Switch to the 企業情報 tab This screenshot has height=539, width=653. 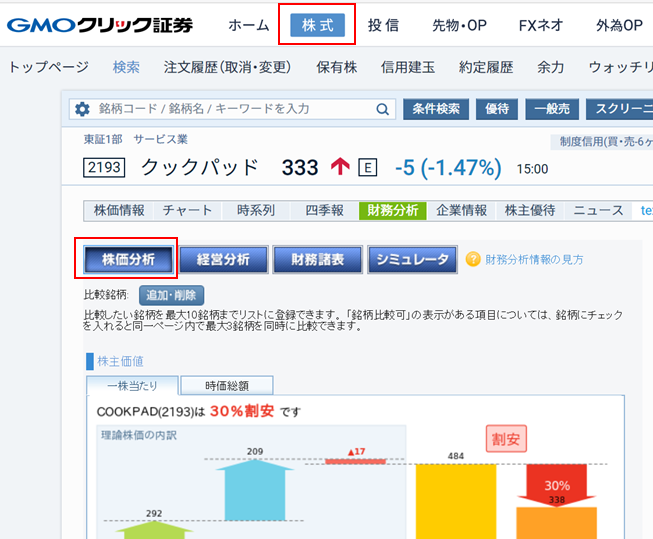click(461, 210)
